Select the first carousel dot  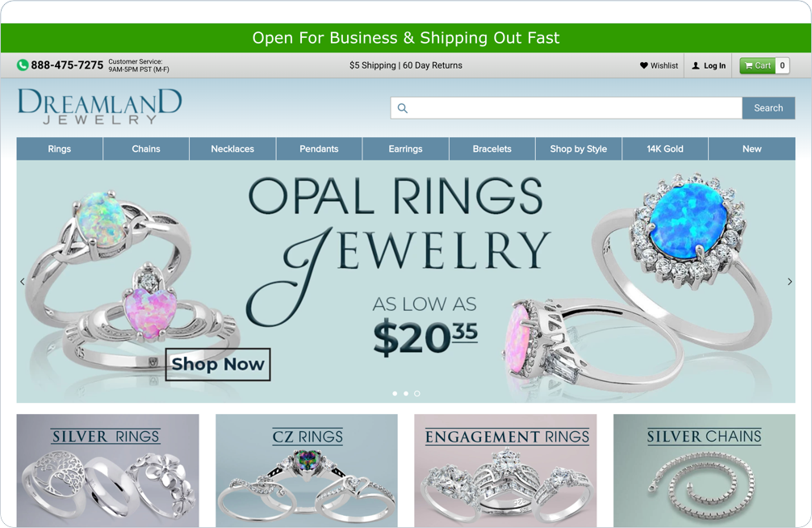pos(395,394)
